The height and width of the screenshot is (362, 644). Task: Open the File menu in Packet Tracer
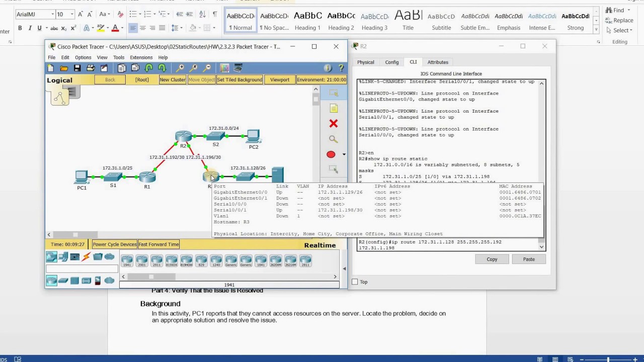(x=52, y=57)
